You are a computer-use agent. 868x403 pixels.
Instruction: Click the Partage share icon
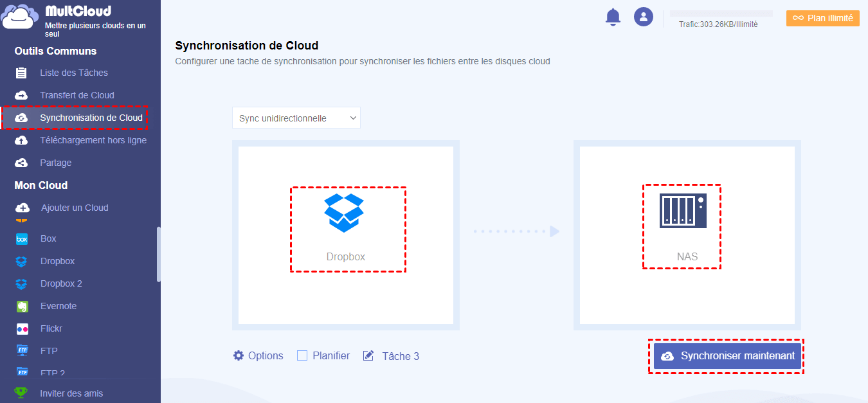(x=21, y=163)
